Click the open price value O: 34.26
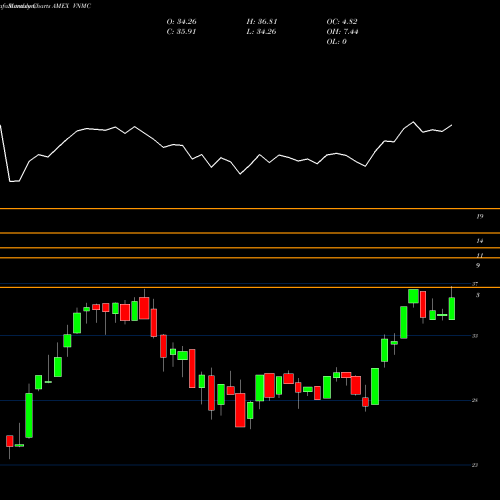The width and height of the screenshot is (500, 500). pyautogui.click(x=181, y=22)
